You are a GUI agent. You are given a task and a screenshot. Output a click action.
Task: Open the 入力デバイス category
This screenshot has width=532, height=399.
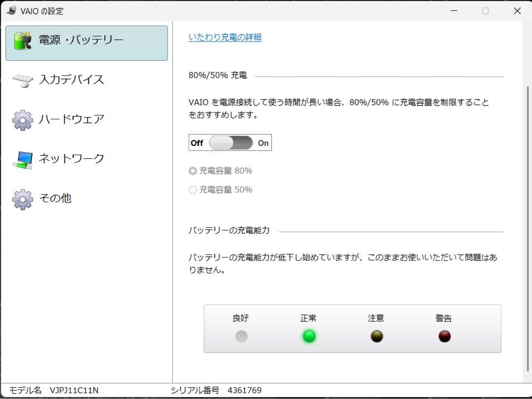[87, 80]
